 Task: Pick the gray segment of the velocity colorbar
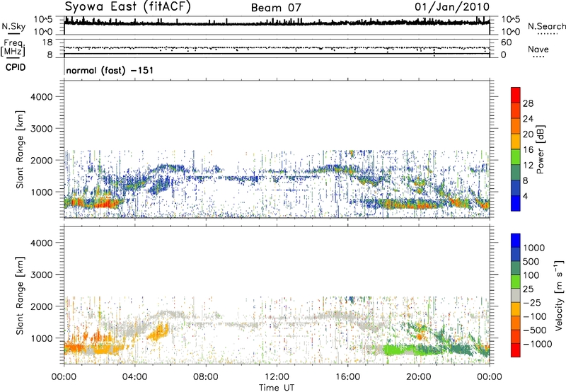coord(516,295)
